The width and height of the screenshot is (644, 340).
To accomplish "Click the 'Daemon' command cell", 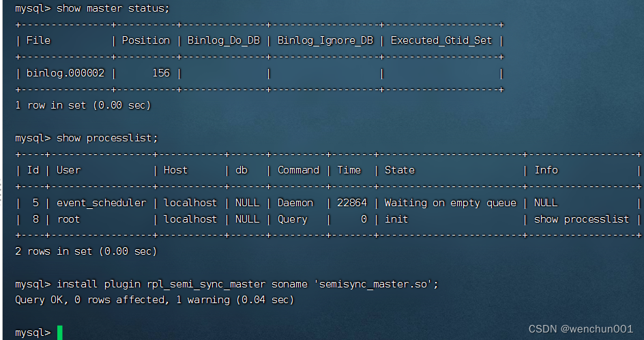I will (295, 203).
